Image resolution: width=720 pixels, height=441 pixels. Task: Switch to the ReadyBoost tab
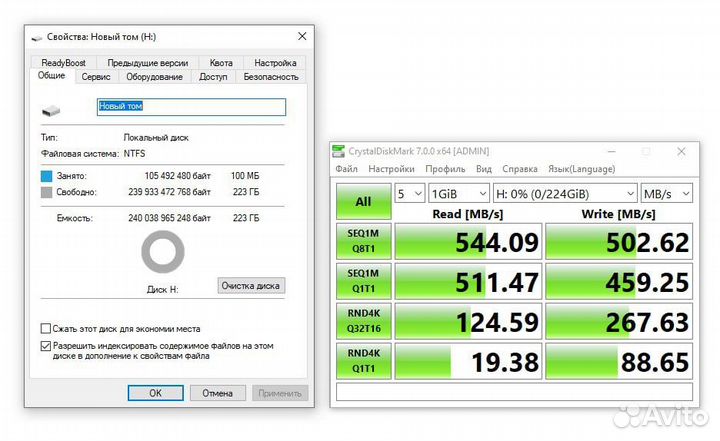click(63, 62)
